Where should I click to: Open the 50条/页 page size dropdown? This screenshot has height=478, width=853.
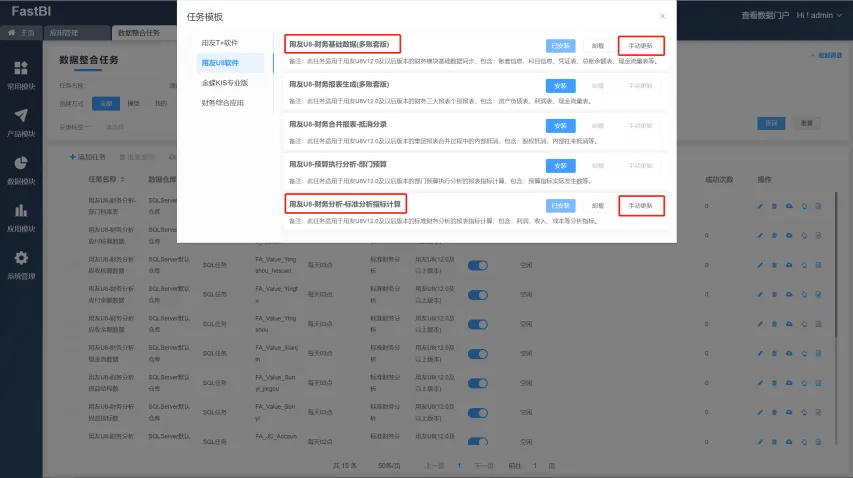(389, 466)
